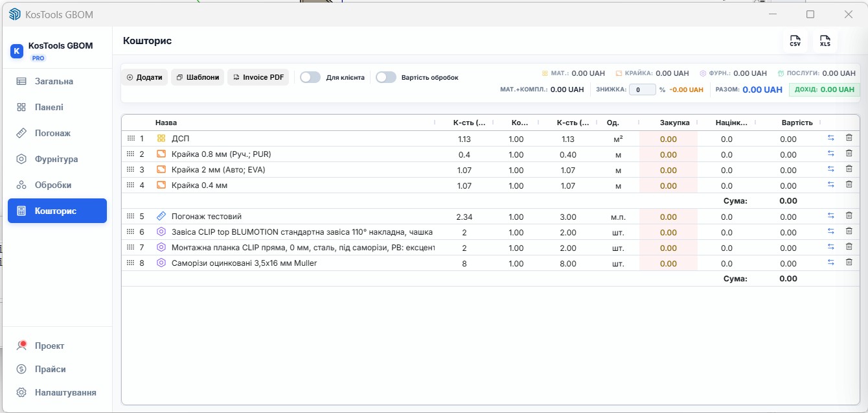The image size is (868, 413).
Task: Delete the Саморізи оцинковані row
Action: pos(849,263)
